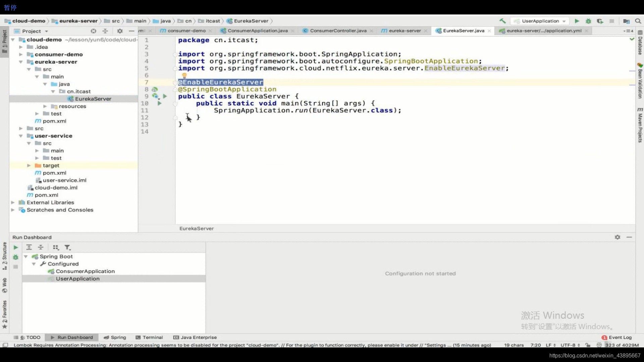Click Spring bean gutter icon on line 8
Screen dimensions: 644x362
(155, 89)
